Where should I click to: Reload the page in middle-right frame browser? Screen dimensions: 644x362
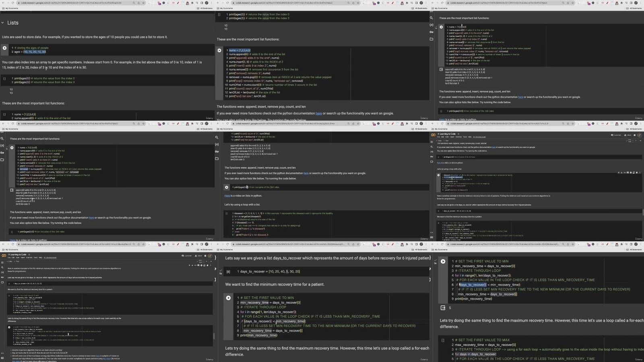[443, 124]
